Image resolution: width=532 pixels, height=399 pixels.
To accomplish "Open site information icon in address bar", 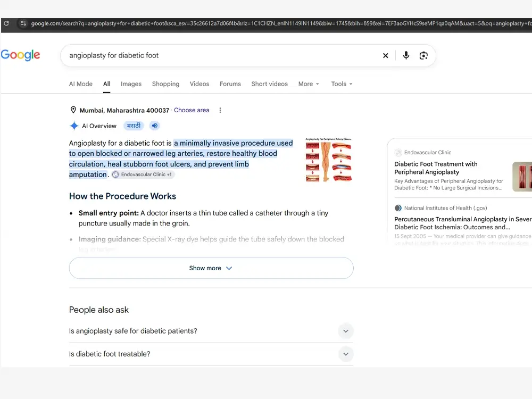I will pos(23,23).
